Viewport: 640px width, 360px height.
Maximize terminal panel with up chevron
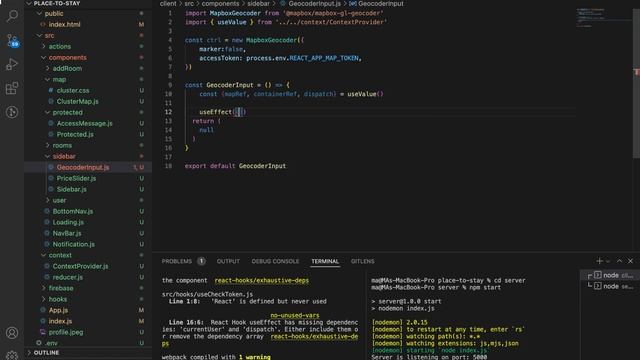(x=619, y=261)
